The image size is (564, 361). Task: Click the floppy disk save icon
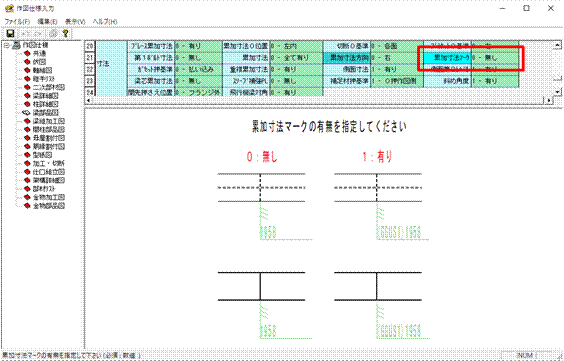click(10, 34)
